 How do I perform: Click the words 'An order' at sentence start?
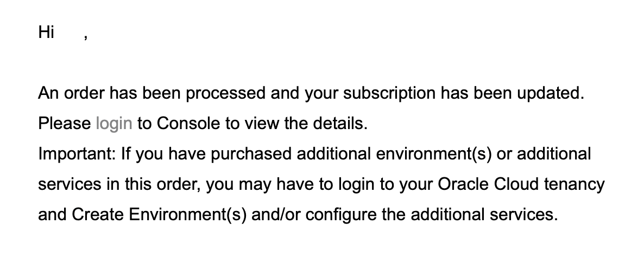pyautogui.click(x=72, y=93)
